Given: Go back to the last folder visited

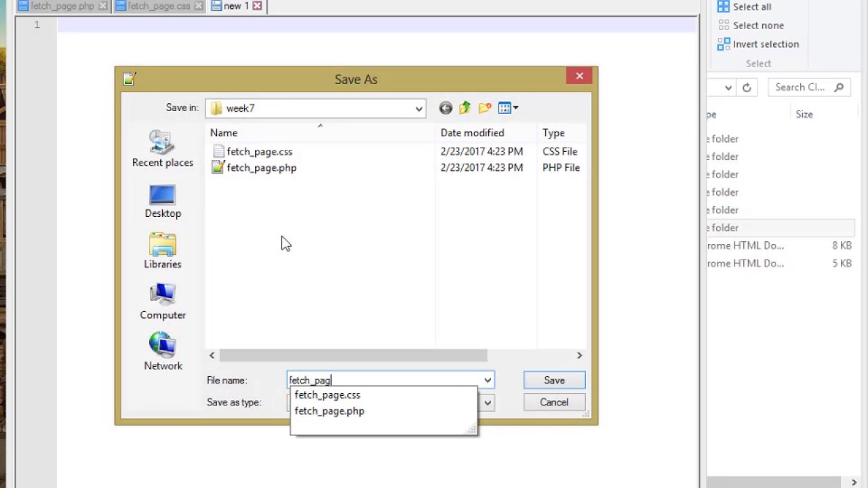Looking at the screenshot, I should pyautogui.click(x=446, y=108).
